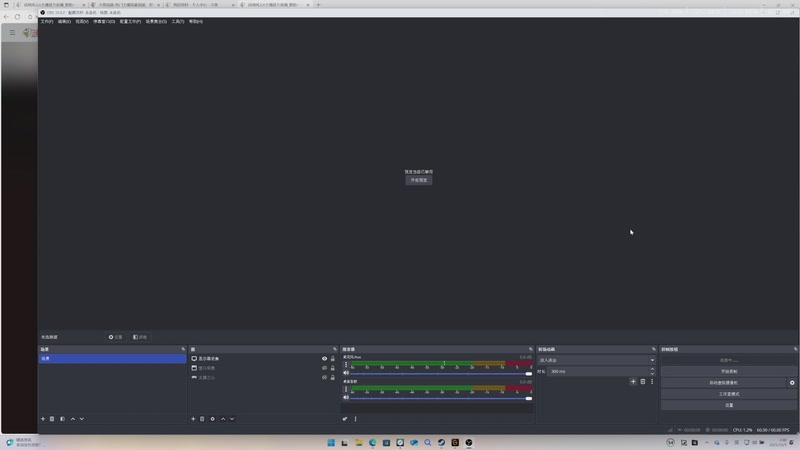Open Desktop Audio channel three-dot menu

coord(346,389)
